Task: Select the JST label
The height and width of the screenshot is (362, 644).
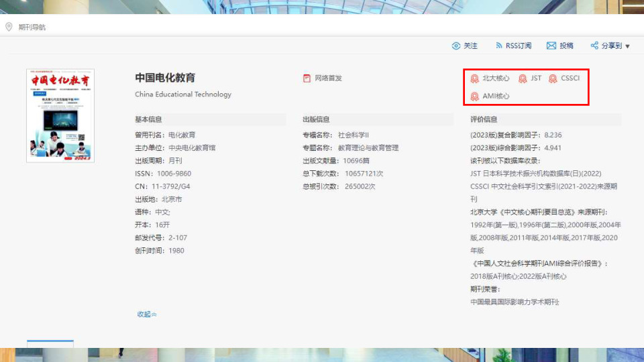Action: point(536,78)
